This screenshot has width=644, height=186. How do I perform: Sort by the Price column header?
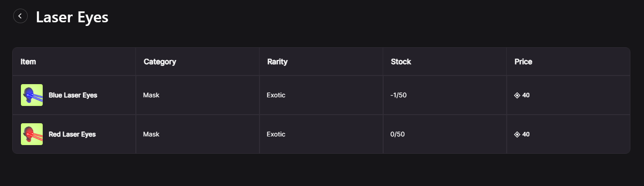click(523, 62)
